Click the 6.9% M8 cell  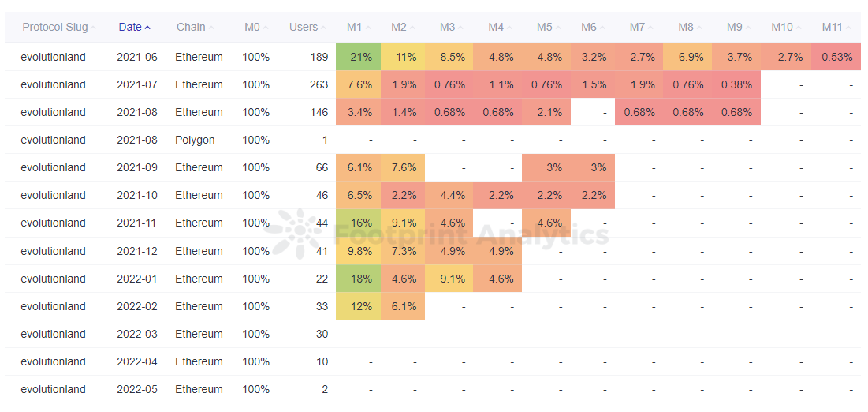(x=687, y=57)
